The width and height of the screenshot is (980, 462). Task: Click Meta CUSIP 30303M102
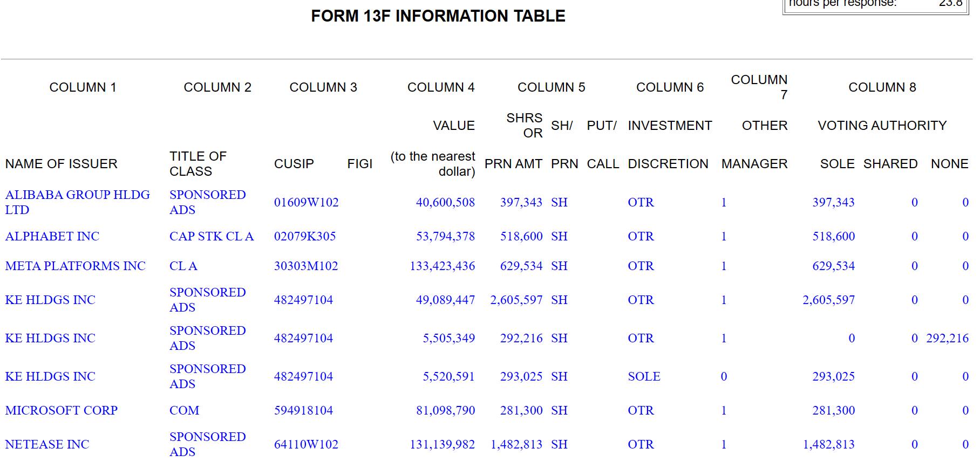(306, 266)
